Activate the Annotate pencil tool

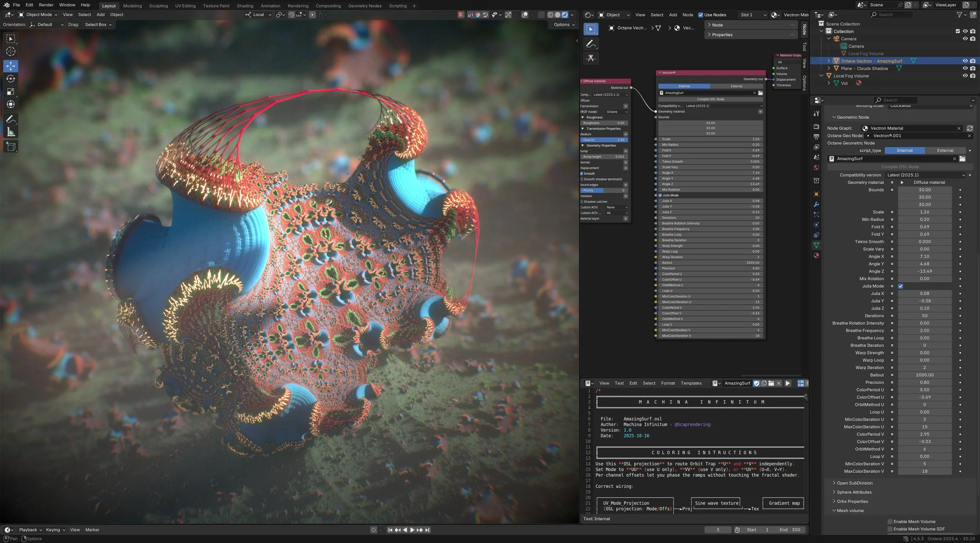tap(11, 119)
